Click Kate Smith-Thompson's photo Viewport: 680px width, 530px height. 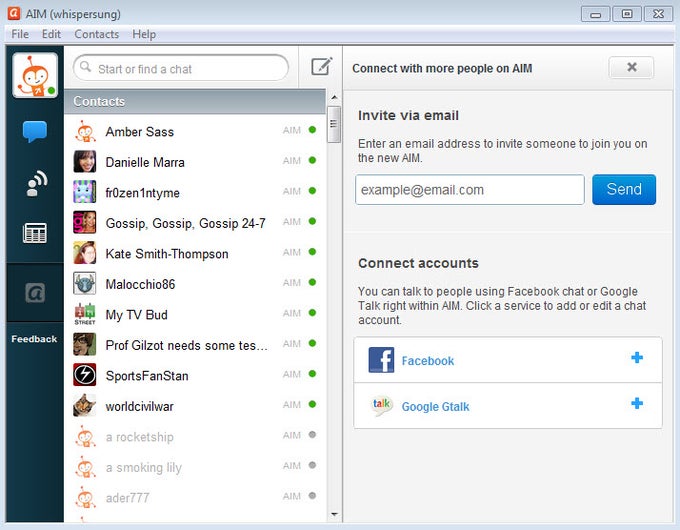click(85, 253)
